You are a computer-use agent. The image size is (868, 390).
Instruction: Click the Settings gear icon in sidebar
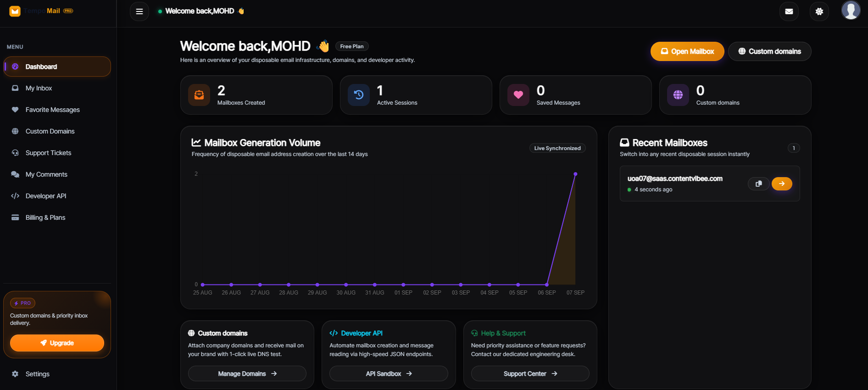click(x=15, y=374)
